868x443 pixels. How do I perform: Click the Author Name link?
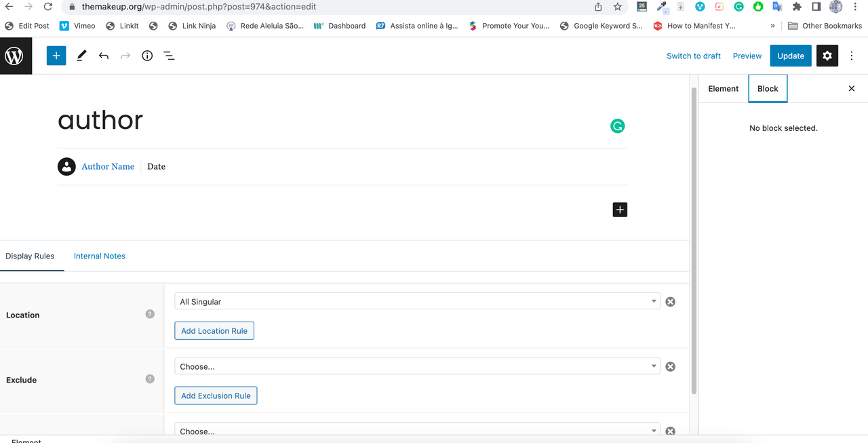pyautogui.click(x=108, y=166)
